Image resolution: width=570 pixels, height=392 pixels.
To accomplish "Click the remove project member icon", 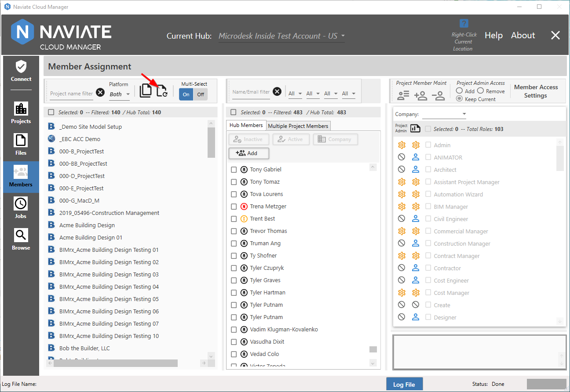I will [x=438, y=95].
